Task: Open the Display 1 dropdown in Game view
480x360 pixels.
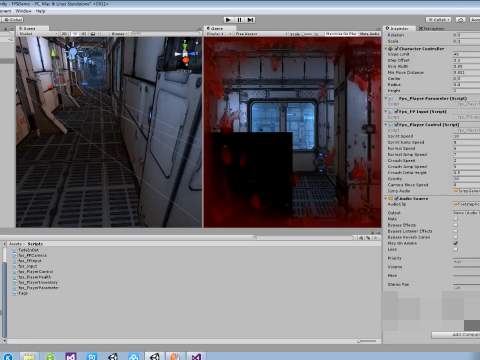Action: tap(219, 34)
